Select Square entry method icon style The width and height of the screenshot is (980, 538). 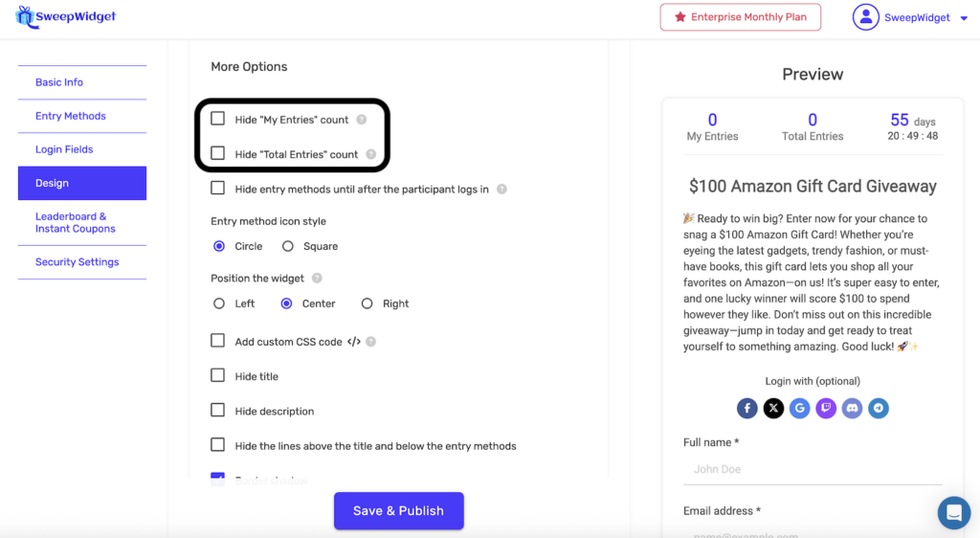point(288,246)
